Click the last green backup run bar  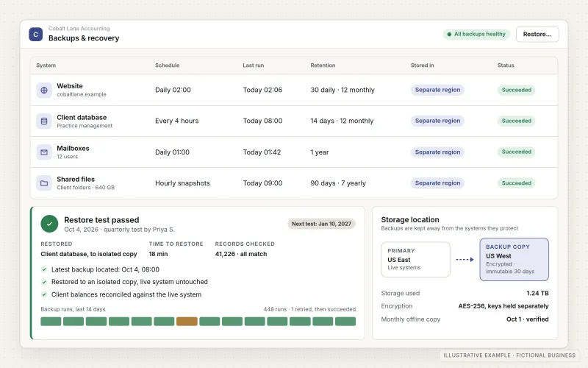pos(345,322)
